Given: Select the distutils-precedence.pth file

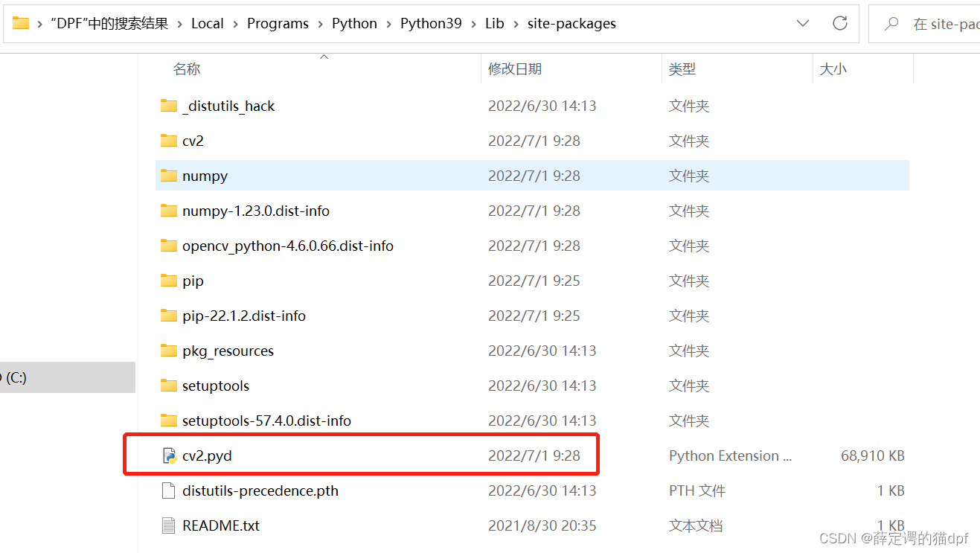Looking at the screenshot, I should 260,490.
